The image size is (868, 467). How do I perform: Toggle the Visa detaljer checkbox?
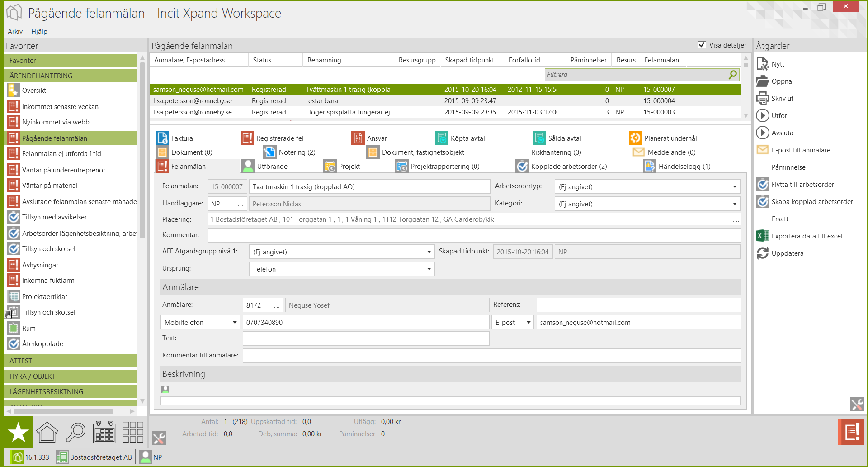[x=702, y=45]
